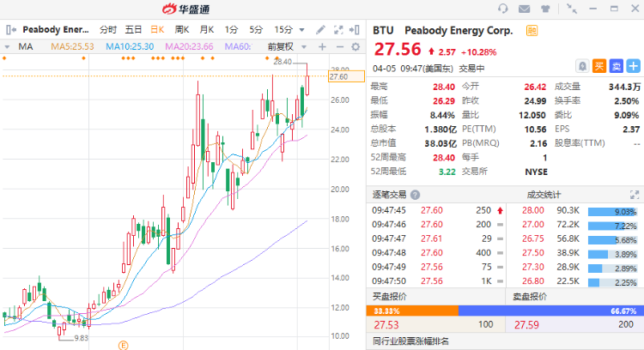Image resolution: width=644 pixels, height=350 pixels.
Task: Click the 华盛通 logo
Action: tap(186, 9)
